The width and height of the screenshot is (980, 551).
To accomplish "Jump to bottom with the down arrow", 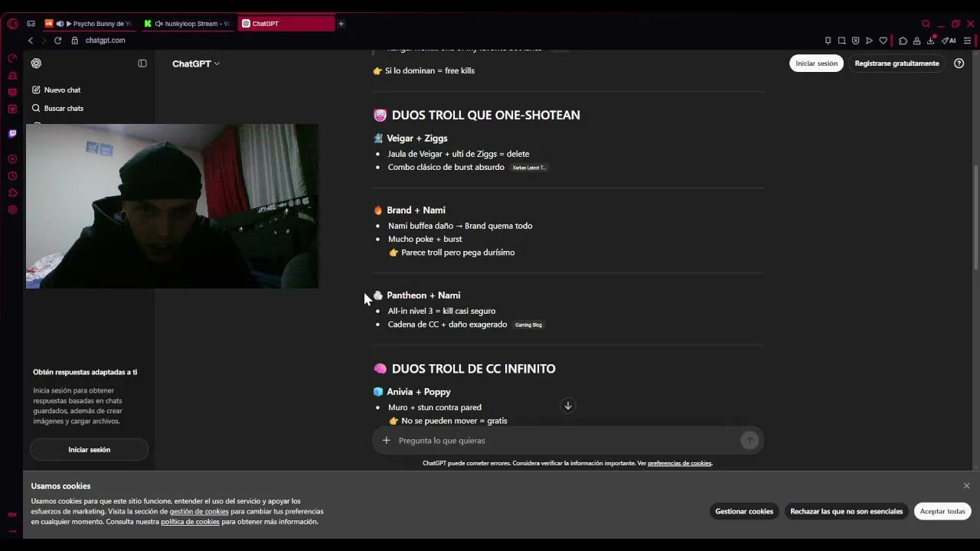I will (x=568, y=406).
